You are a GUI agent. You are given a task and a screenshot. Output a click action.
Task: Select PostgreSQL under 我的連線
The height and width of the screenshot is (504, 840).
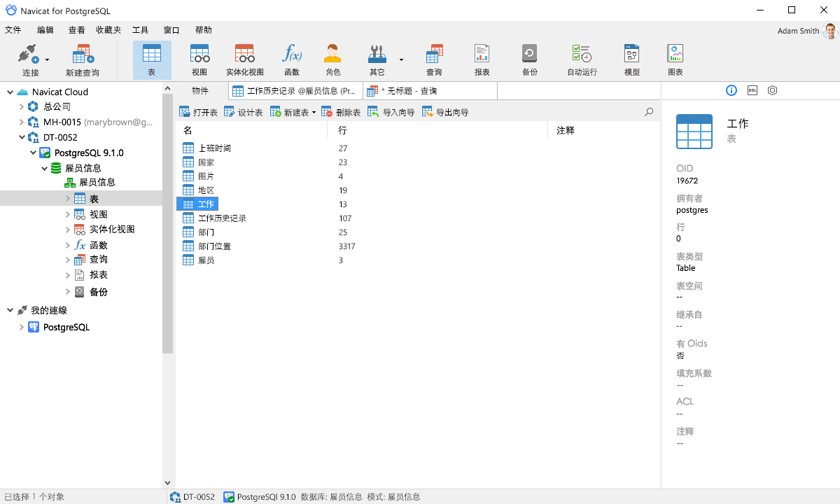click(x=59, y=327)
